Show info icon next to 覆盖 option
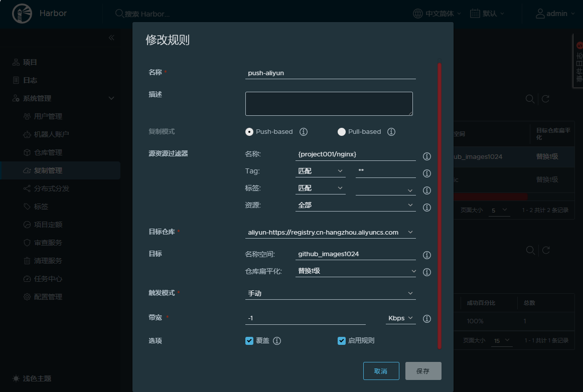 (x=277, y=341)
